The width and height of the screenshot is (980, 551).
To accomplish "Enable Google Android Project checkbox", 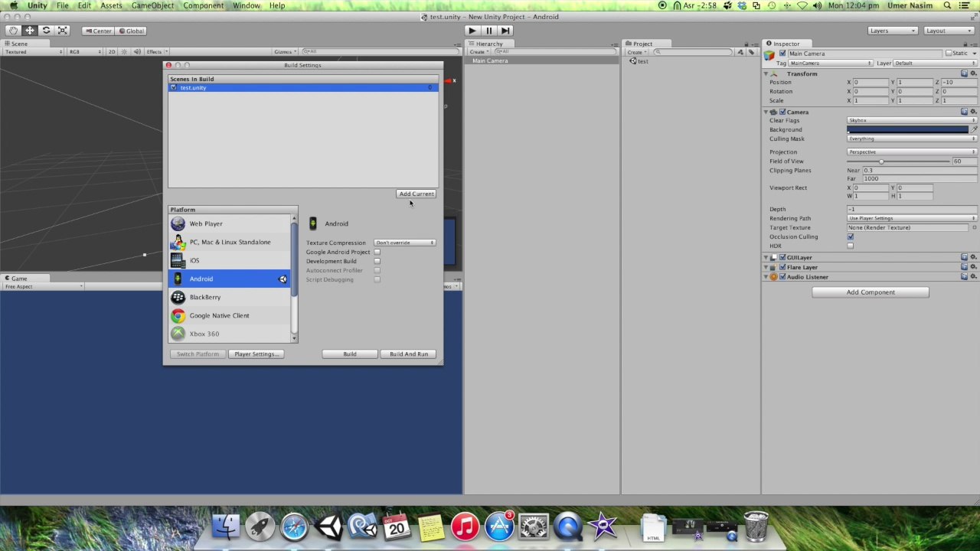I will 377,252.
